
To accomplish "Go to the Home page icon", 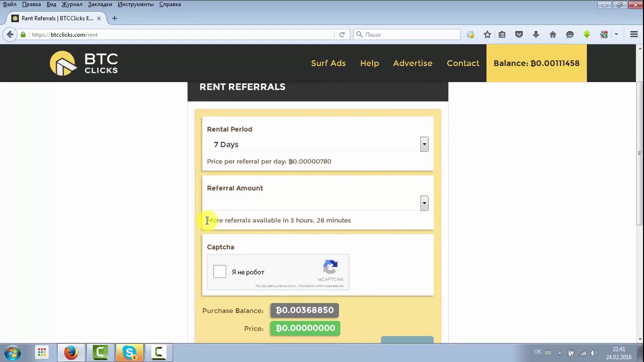I will tap(553, 34).
